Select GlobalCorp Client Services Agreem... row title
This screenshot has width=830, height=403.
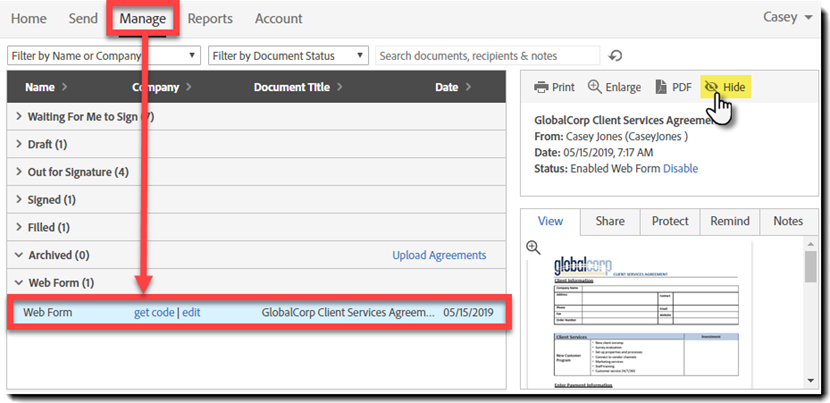coord(348,312)
